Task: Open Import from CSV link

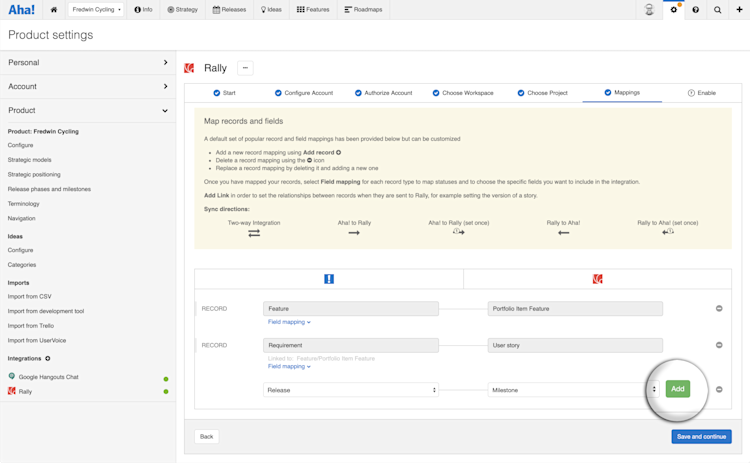Action: coord(29,297)
